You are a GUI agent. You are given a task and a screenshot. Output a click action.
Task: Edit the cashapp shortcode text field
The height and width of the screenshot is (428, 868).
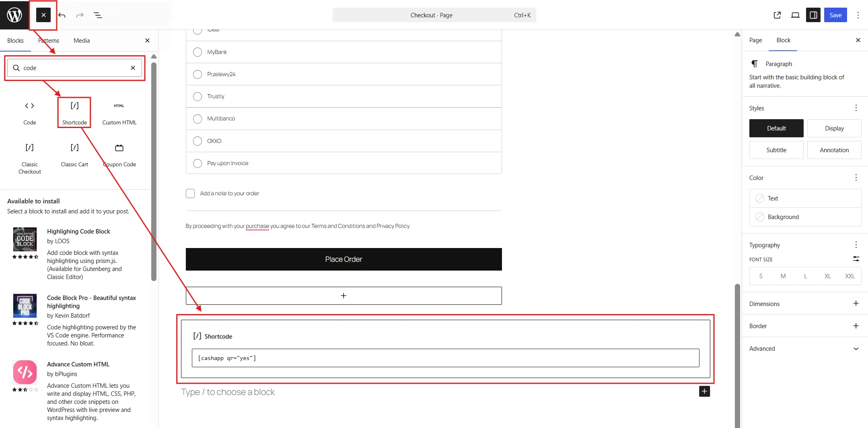[445, 358]
